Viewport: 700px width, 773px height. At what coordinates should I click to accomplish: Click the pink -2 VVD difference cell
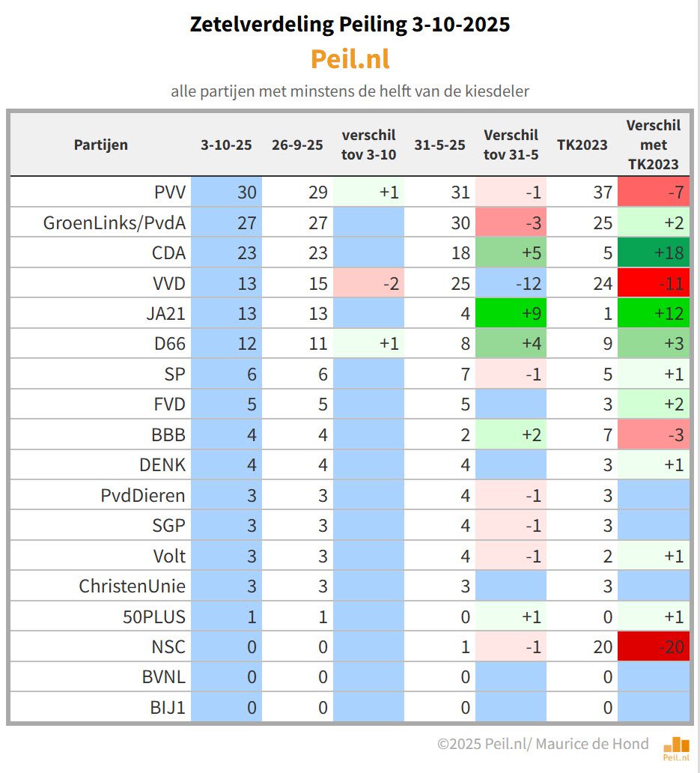[368, 283]
